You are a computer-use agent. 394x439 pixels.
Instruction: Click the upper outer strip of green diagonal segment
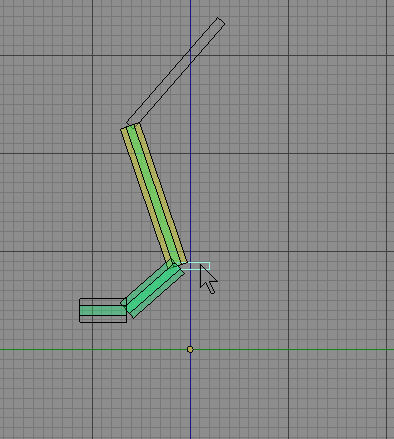(x=146, y=283)
